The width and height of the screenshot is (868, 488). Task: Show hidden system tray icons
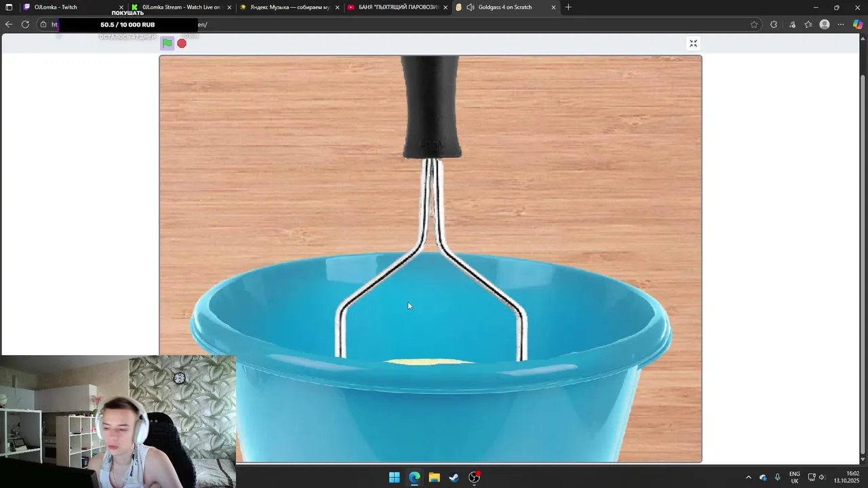749,477
